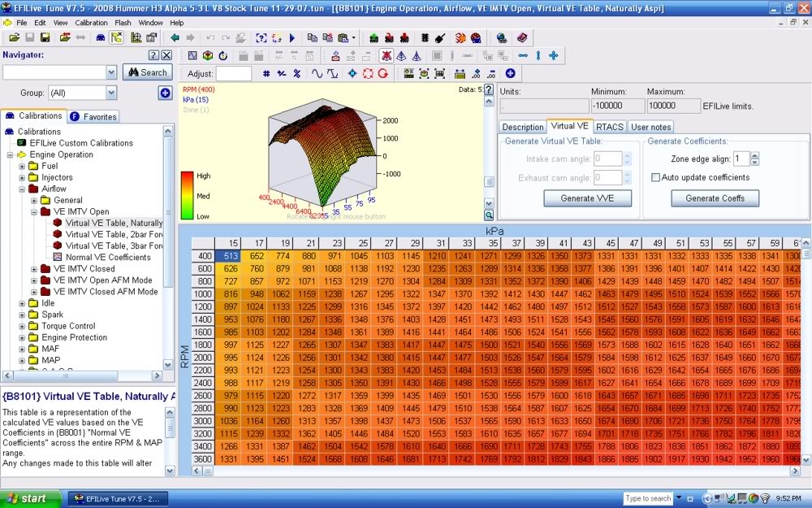Collapse the Airflow tree node
Image resolution: width=812 pixels, height=508 pixels.
click(x=22, y=189)
